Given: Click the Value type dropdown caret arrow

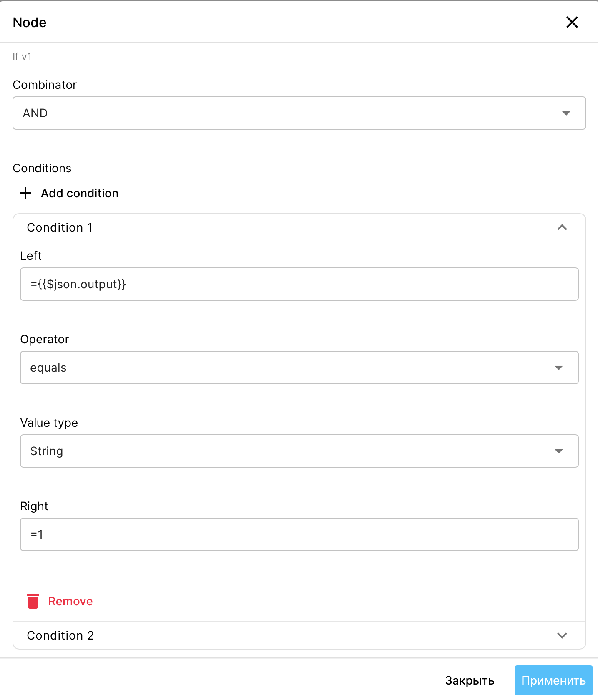Looking at the screenshot, I should (x=559, y=451).
